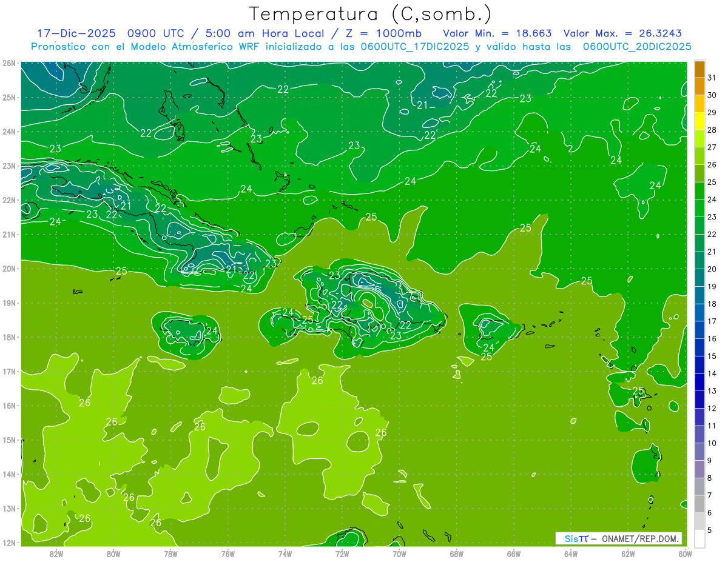
Task: Select the date text "17-Dic-2025 0900 UTC"
Action: click(112, 33)
